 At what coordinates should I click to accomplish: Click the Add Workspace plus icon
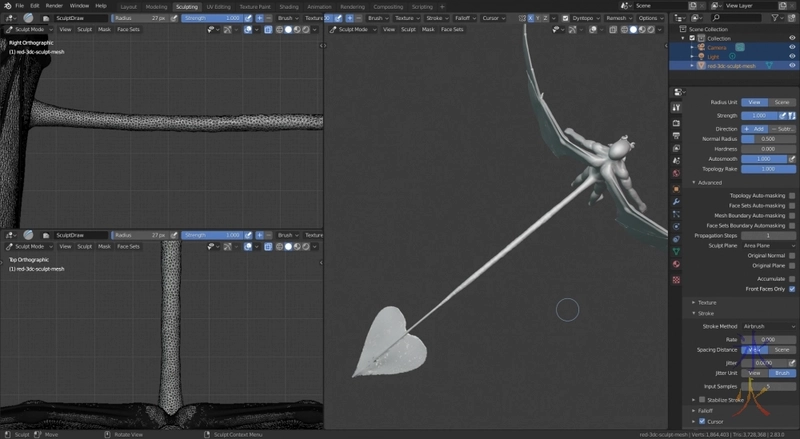(x=442, y=6)
